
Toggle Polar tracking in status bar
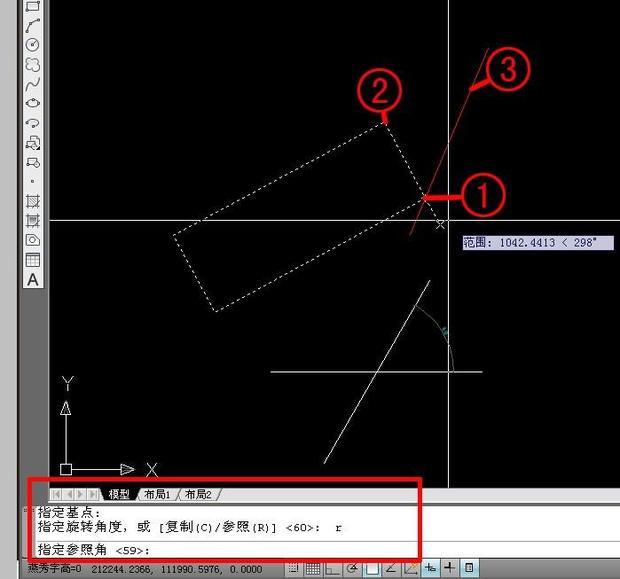(x=352, y=569)
